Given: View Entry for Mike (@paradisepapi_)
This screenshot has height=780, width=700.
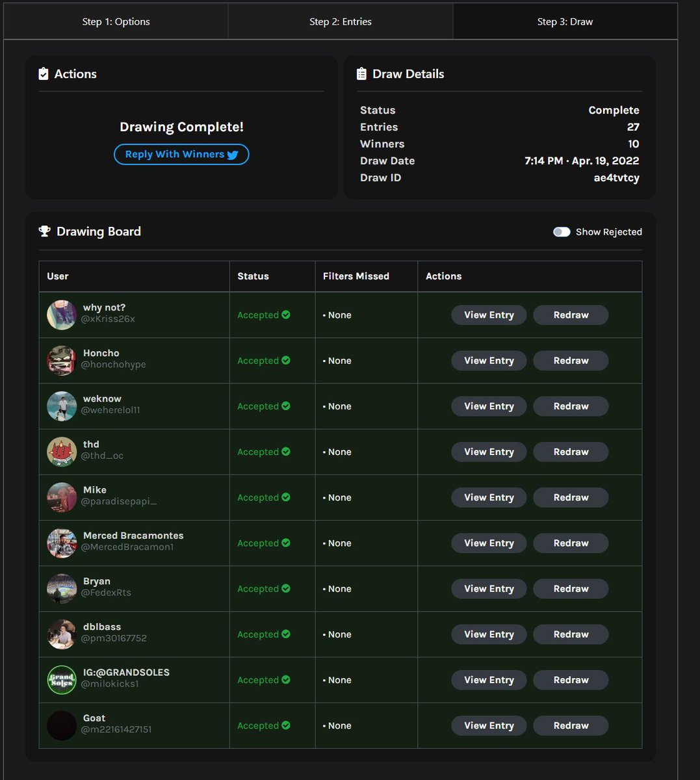Looking at the screenshot, I should (x=489, y=497).
